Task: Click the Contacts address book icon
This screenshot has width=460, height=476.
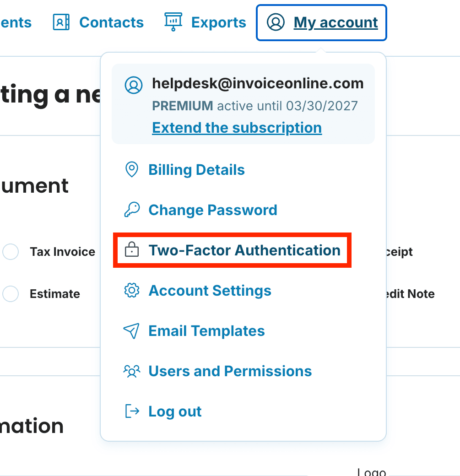Action: (x=61, y=22)
